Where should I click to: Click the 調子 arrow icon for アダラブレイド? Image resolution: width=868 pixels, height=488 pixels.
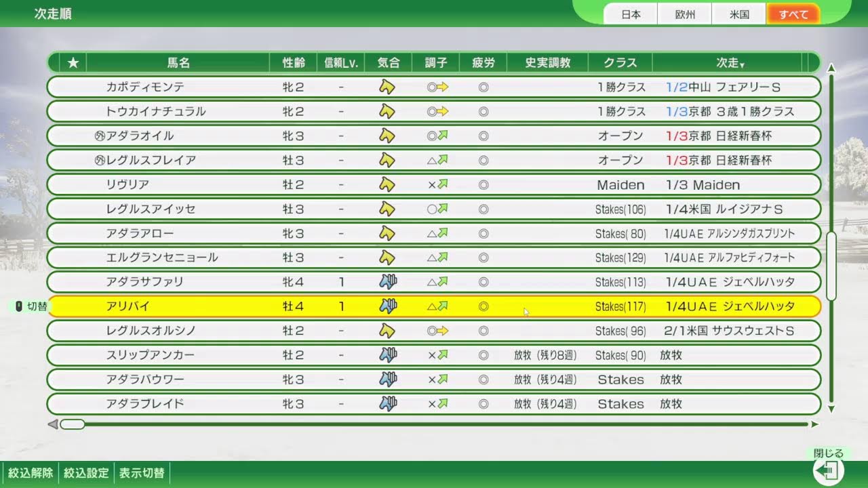(443, 404)
